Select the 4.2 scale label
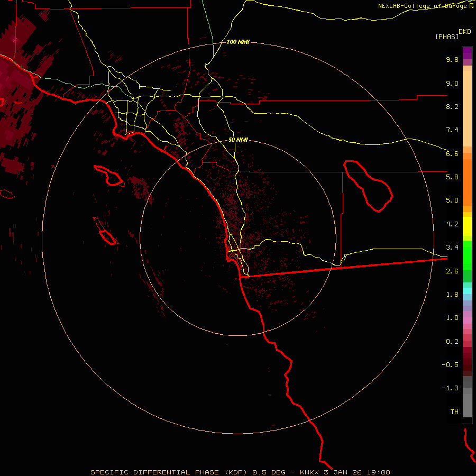Viewport: 476px width, 476px height. click(452, 224)
